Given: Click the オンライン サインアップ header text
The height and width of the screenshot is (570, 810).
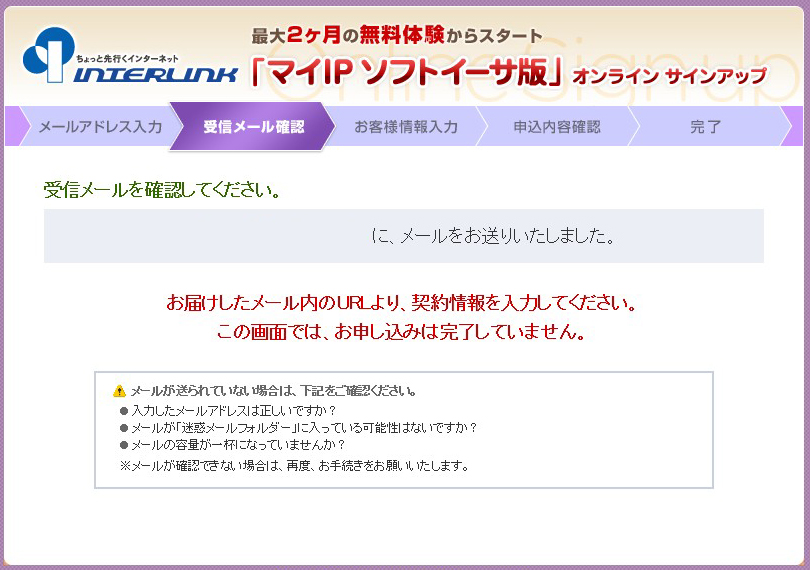Looking at the screenshot, I should pyautogui.click(x=669, y=76).
